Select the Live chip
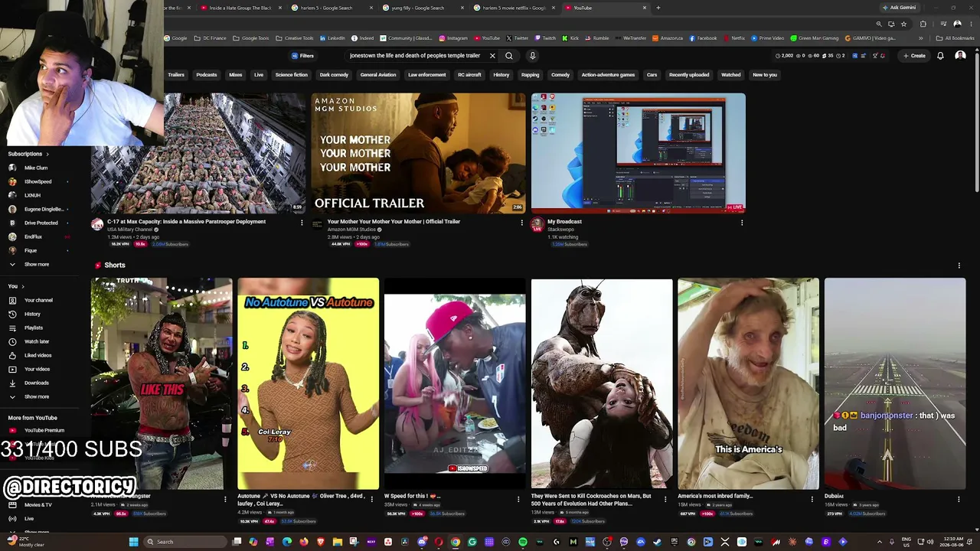This screenshot has width=980, height=551. tap(259, 75)
